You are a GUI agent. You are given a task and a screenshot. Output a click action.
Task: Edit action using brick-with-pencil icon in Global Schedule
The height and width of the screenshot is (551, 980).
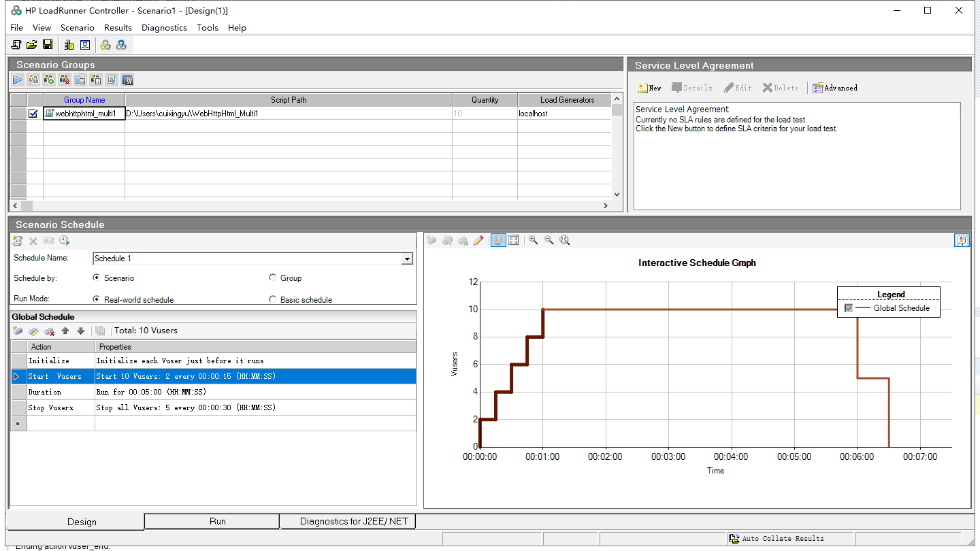(34, 331)
